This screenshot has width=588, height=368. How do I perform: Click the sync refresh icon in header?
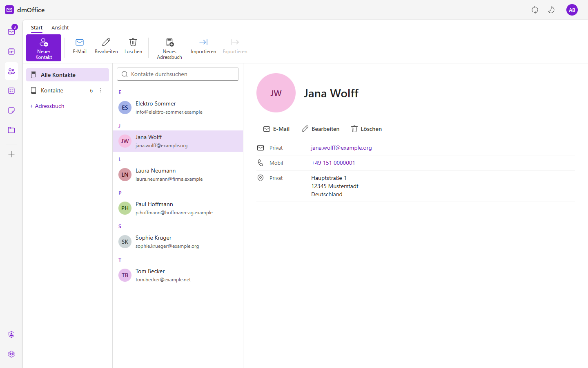pyautogui.click(x=535, y=10)
